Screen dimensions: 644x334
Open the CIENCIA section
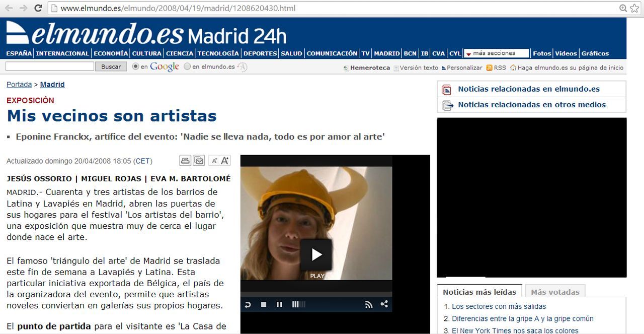(x=180, y=53)
